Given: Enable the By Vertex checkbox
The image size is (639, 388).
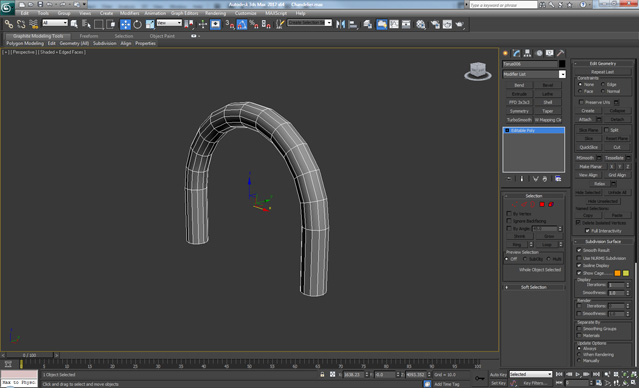Looking at the screenshot, I should 509,214.
